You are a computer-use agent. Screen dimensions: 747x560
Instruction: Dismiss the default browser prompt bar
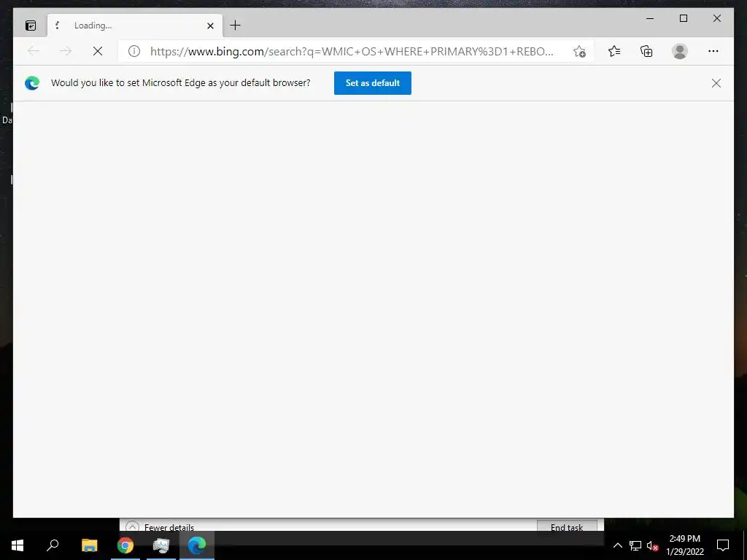[x=716, y=83]
